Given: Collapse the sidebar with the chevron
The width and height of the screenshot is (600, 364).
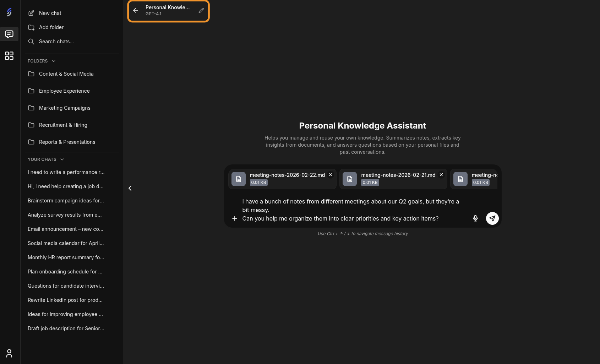Looking at the screenshot, I should tap(130, 188).
